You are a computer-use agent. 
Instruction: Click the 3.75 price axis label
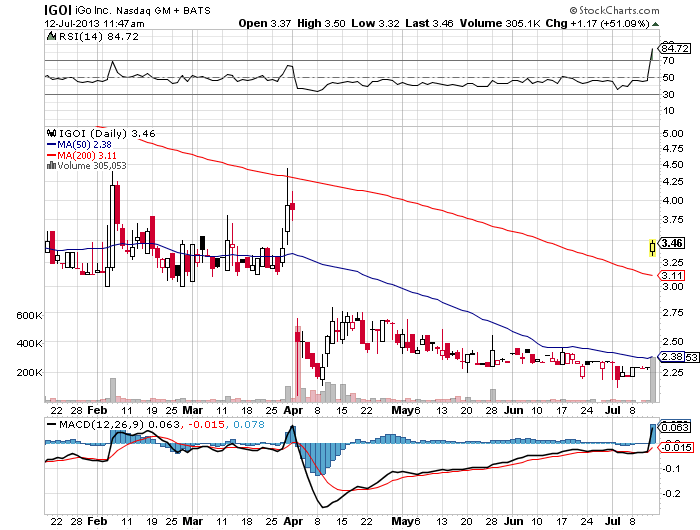672,220
